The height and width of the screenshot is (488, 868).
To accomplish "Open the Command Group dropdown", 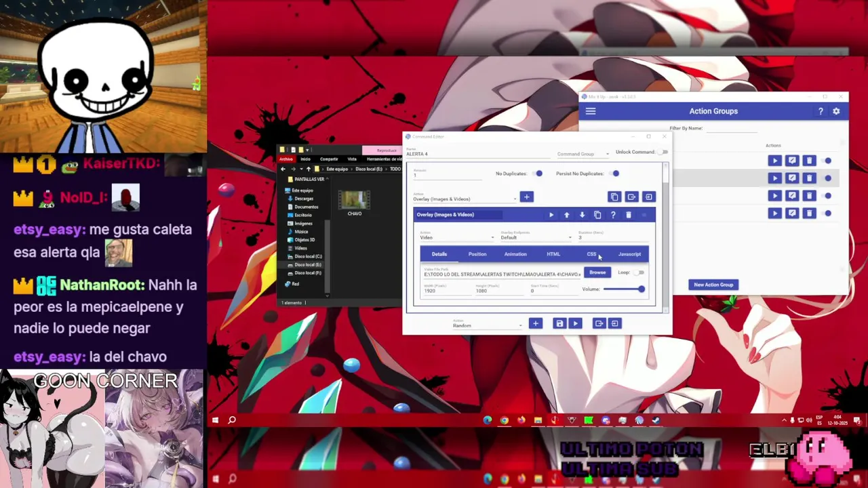I will [x=583, y=154].
